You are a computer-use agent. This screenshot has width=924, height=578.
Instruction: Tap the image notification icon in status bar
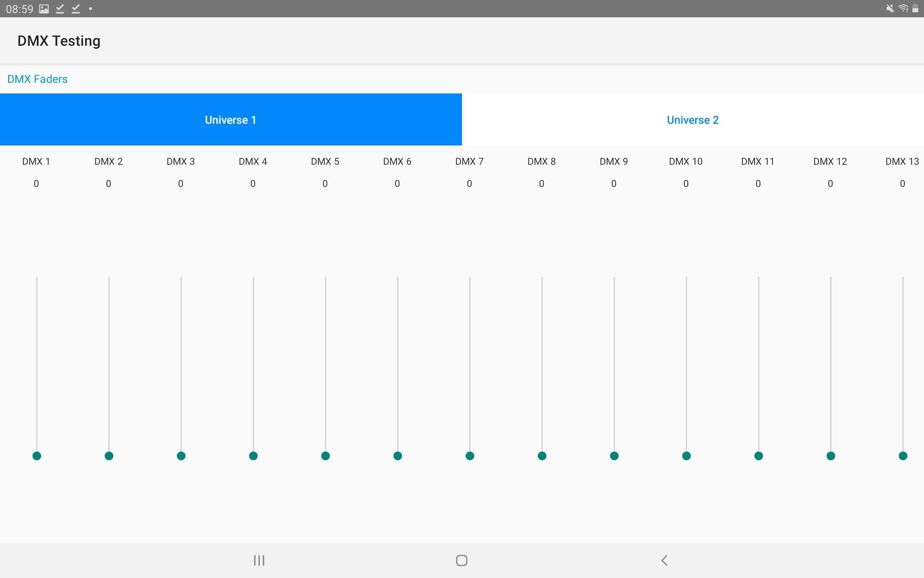pyautogui.click(x=44, y=9)
